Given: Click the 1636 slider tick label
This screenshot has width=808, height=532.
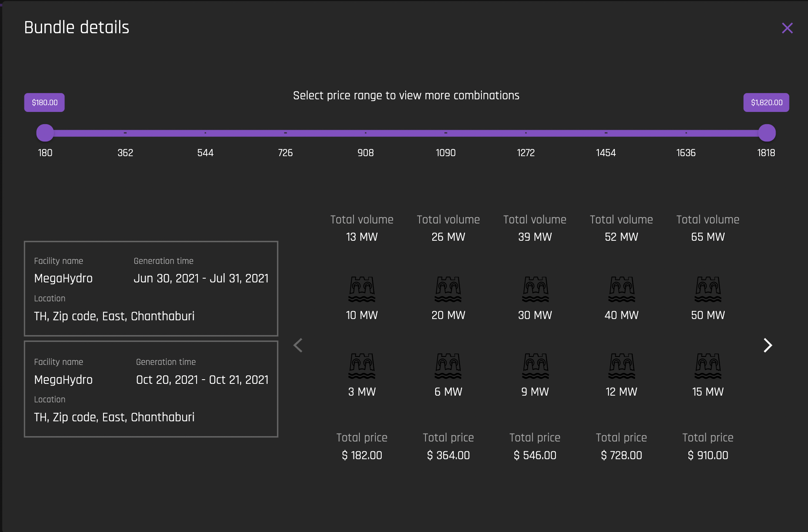Looking at the screenshot, I should pyautogui.click(x=686, y=153).
